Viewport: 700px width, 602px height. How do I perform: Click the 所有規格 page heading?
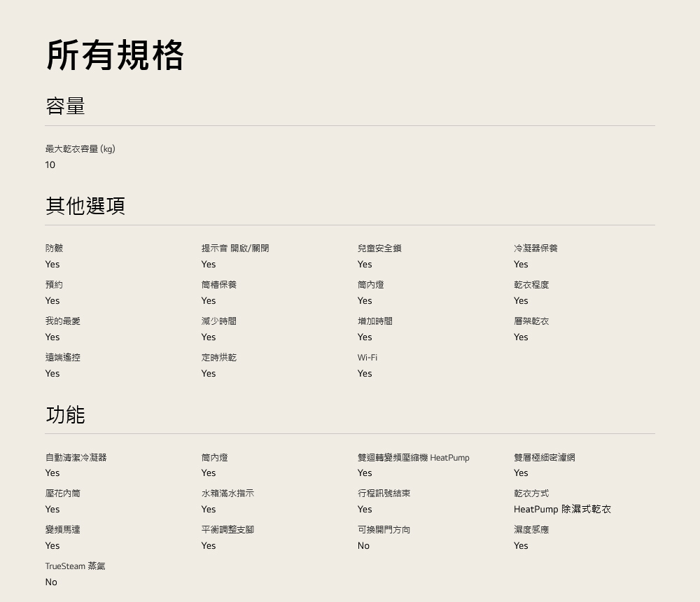coord(115,55)
